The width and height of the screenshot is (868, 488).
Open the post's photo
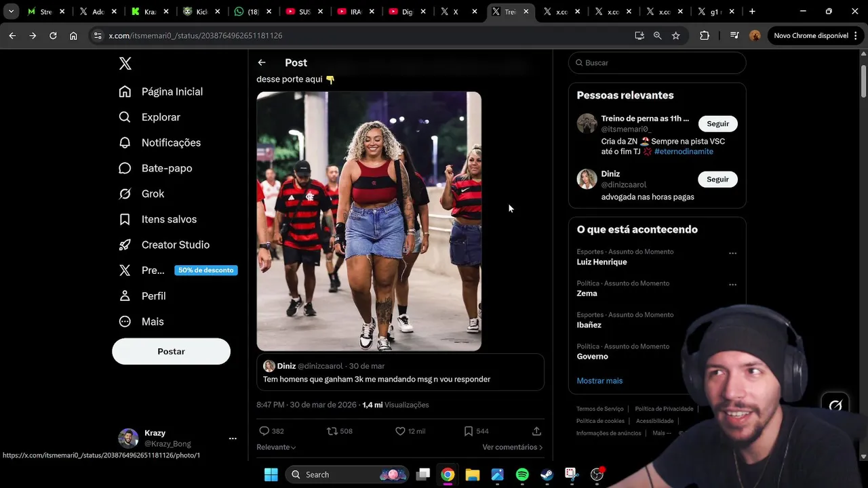369,221
